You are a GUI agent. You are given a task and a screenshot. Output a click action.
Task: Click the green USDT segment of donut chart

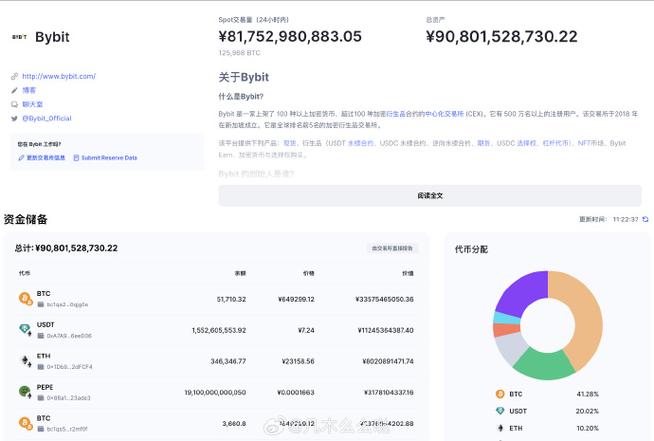(544, 364)
